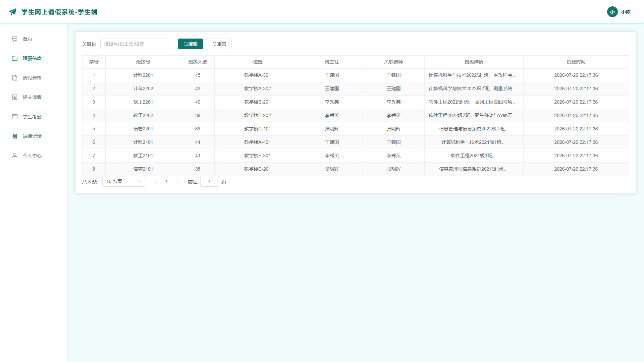This screenshot has height=362, width=644.
Task: Click the 小陈 username dropdown
Action: click(x=626, y=12)
